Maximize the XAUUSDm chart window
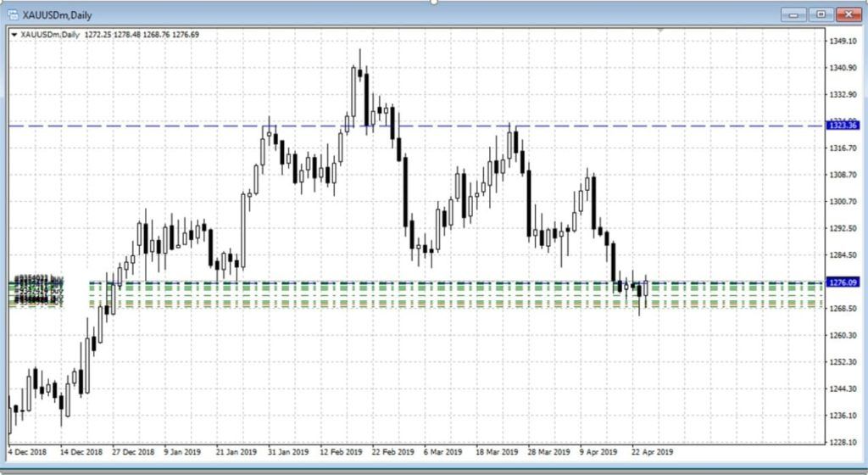 (x=821, y=14)
